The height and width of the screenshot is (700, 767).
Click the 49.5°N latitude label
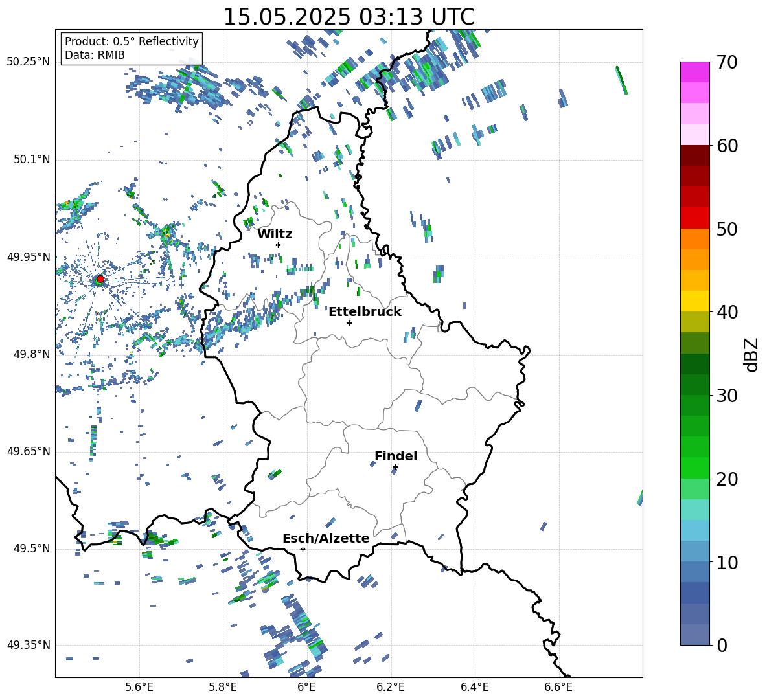click(x=31, y=548)
